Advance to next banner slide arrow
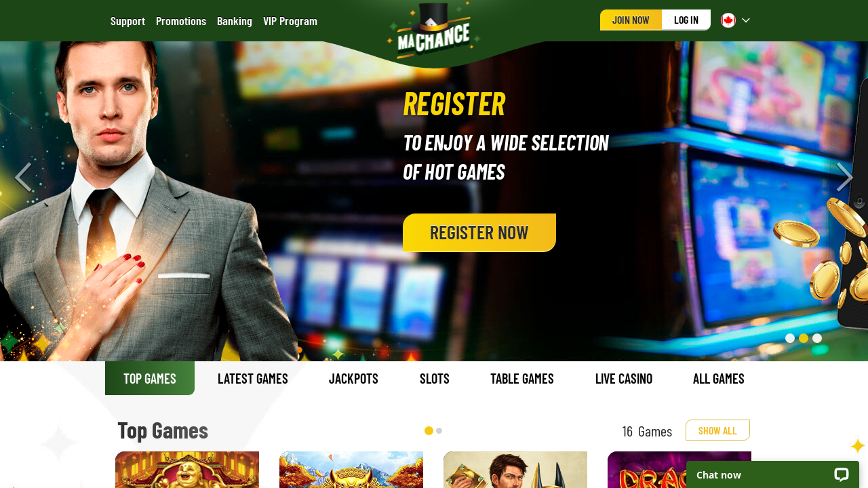Viewport: 868px width, 488px height. point(844,178)
